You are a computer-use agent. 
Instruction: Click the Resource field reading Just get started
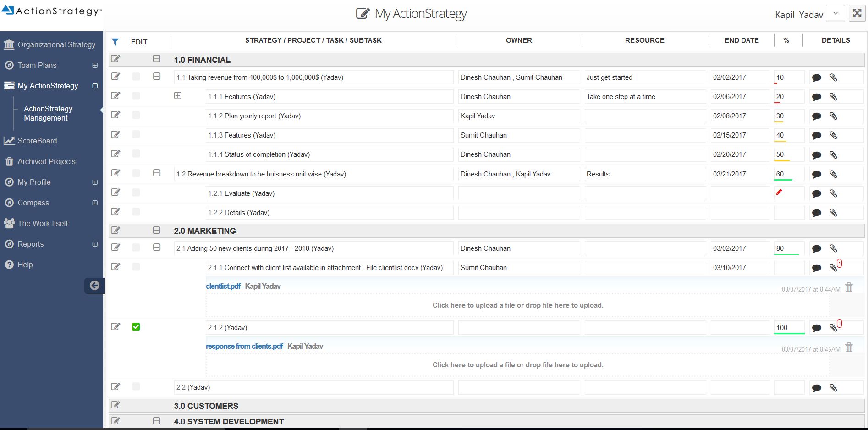(645, 77)
